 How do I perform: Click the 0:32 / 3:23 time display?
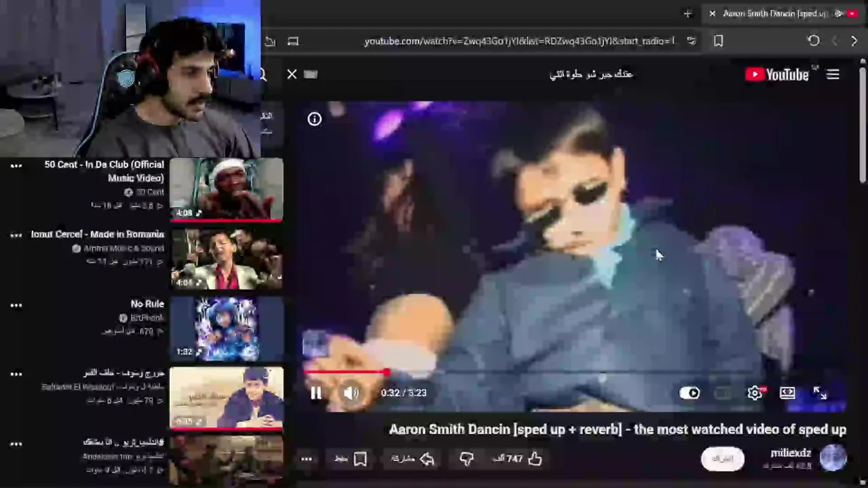click(x=403, y=393)
